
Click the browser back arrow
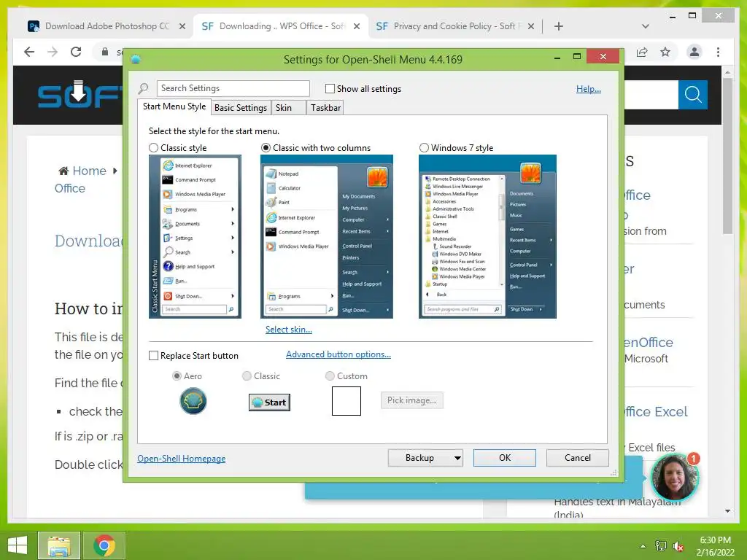29,52
